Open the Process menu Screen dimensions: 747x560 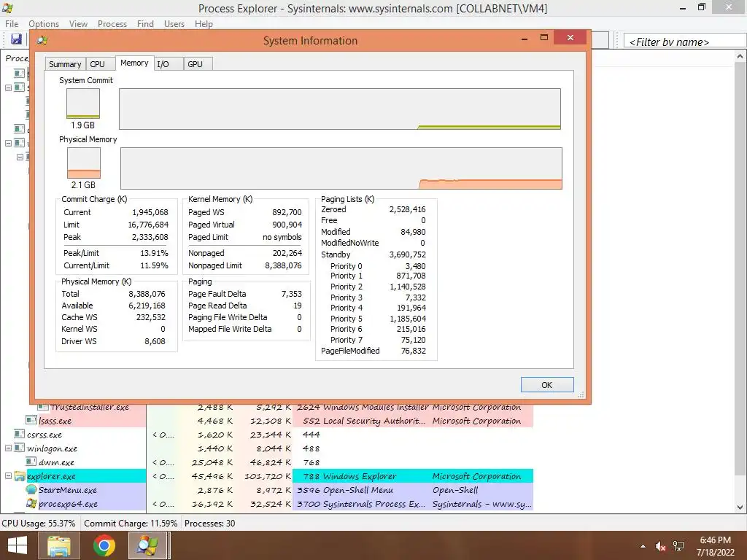(112, 24)
